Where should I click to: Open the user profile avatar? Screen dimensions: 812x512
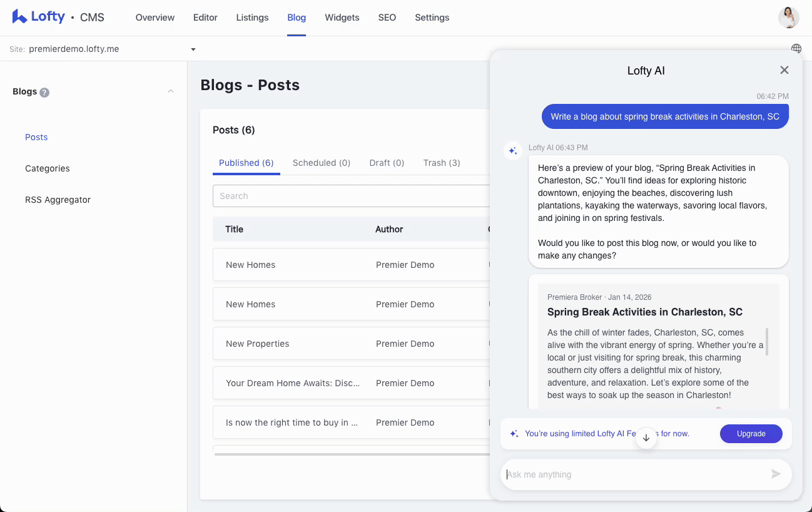pyautogui.click(x=788, y=18)
